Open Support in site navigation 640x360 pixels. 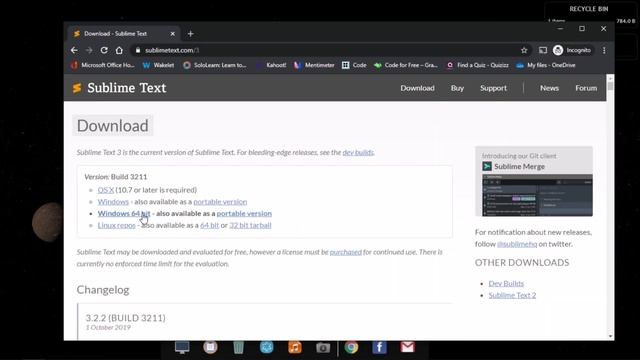tap(493, 88)
